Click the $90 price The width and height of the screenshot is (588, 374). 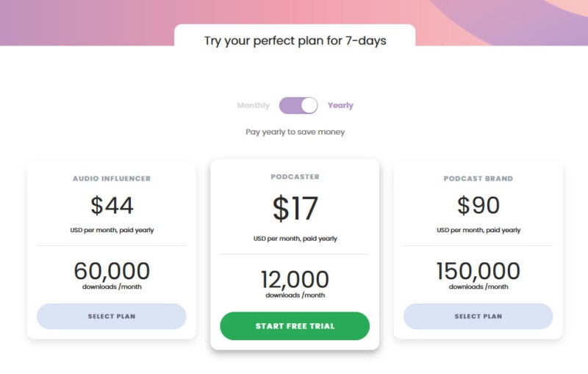click(478, 205)
